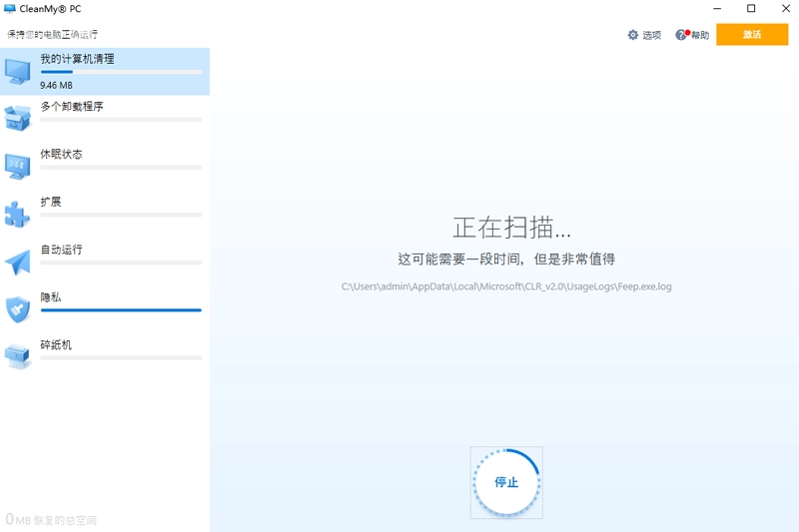Screen dimensions: 799x532
Task: Open 选项 settings
Action: tap(644, 35)
